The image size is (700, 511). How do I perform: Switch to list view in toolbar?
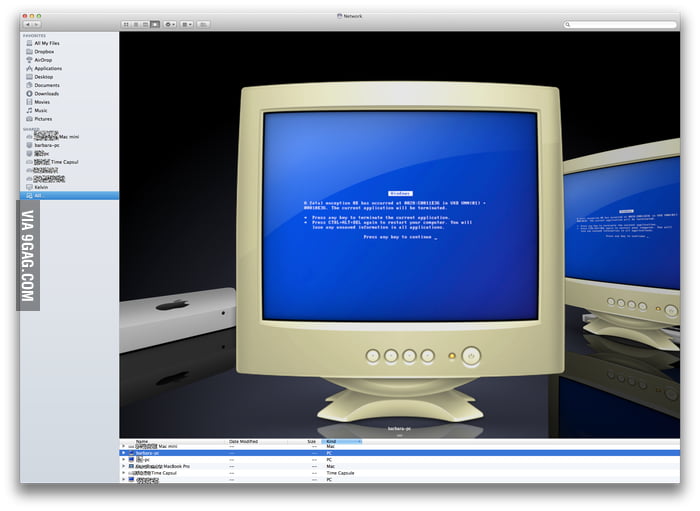point(135,23)
